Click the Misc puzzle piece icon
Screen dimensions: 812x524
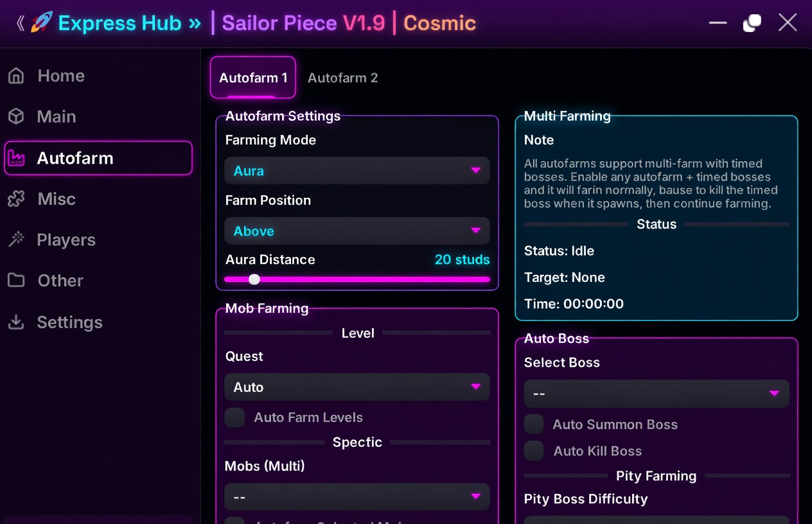coord(16,199)
